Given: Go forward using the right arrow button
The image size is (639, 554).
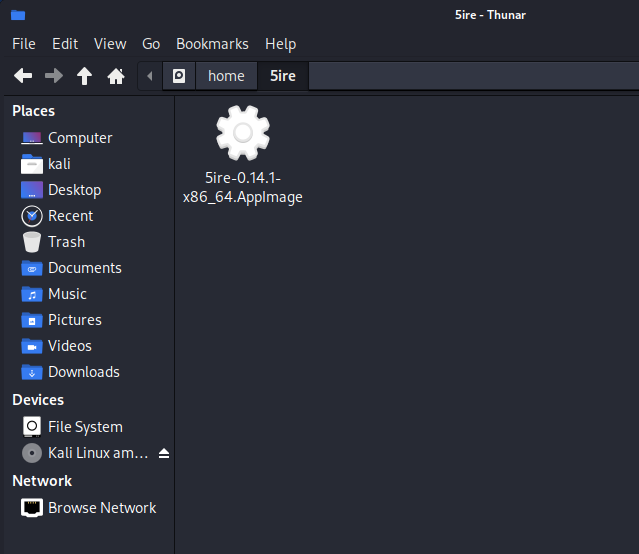Looking at the screenshot, I should (x=54, y=76).
